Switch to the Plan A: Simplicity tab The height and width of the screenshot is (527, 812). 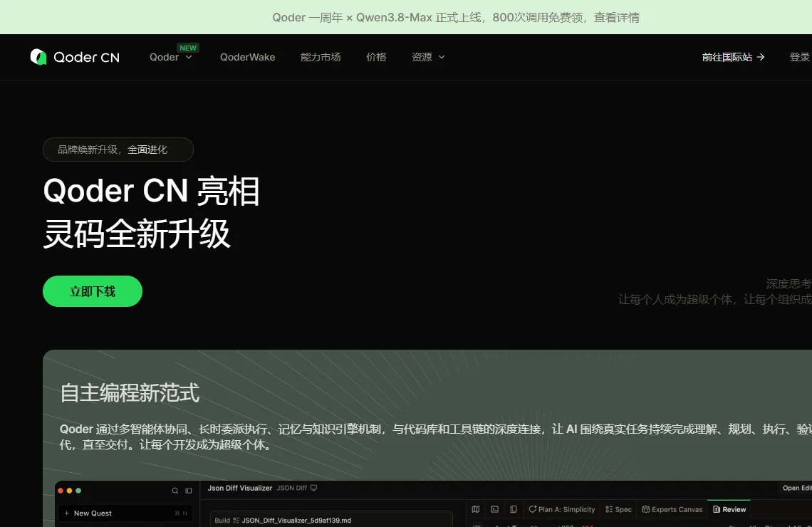click(562, 509)
